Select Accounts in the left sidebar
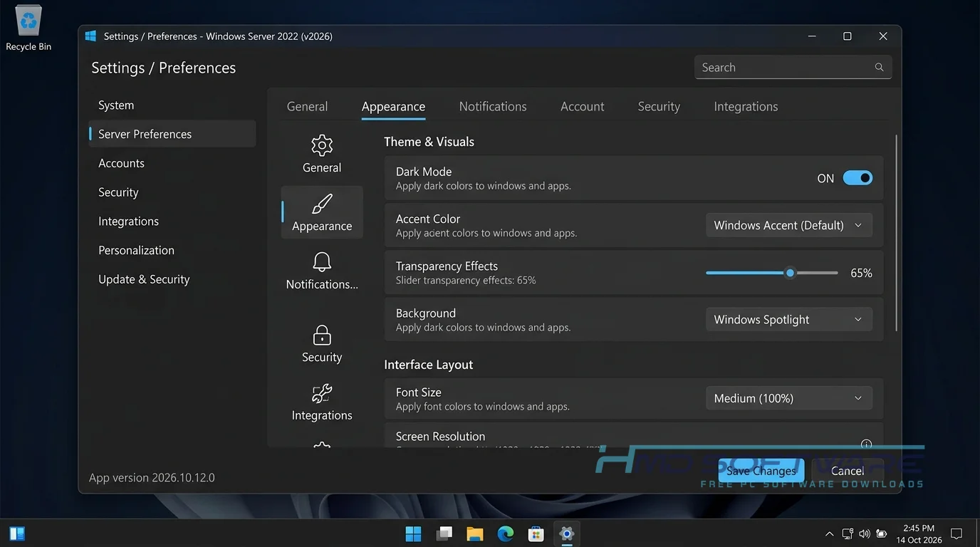Screen dimensions: 980x547 pyautogui.click(x=172, y=163)
